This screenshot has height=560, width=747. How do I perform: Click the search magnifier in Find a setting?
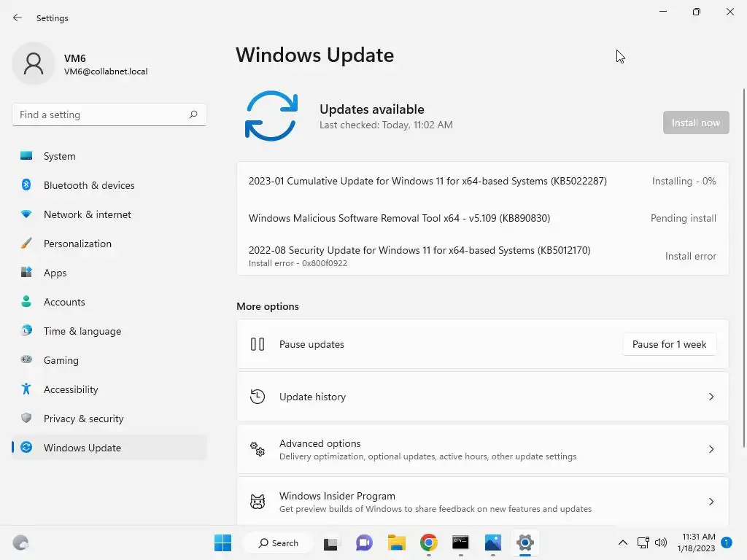point(193,114)
